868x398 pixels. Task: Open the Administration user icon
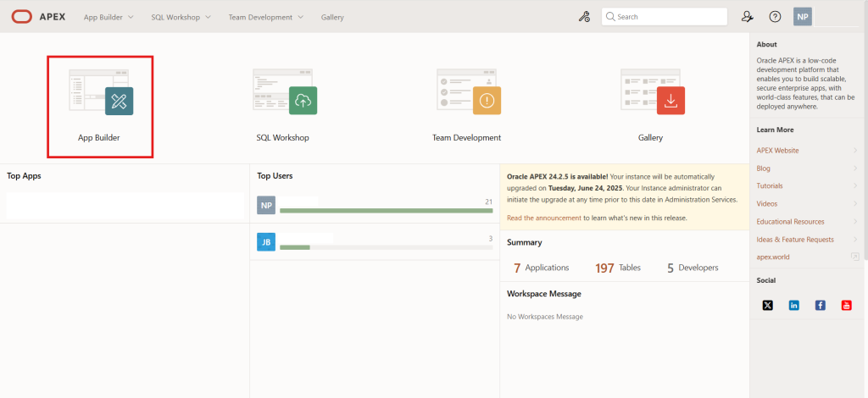tap(748, 17)
